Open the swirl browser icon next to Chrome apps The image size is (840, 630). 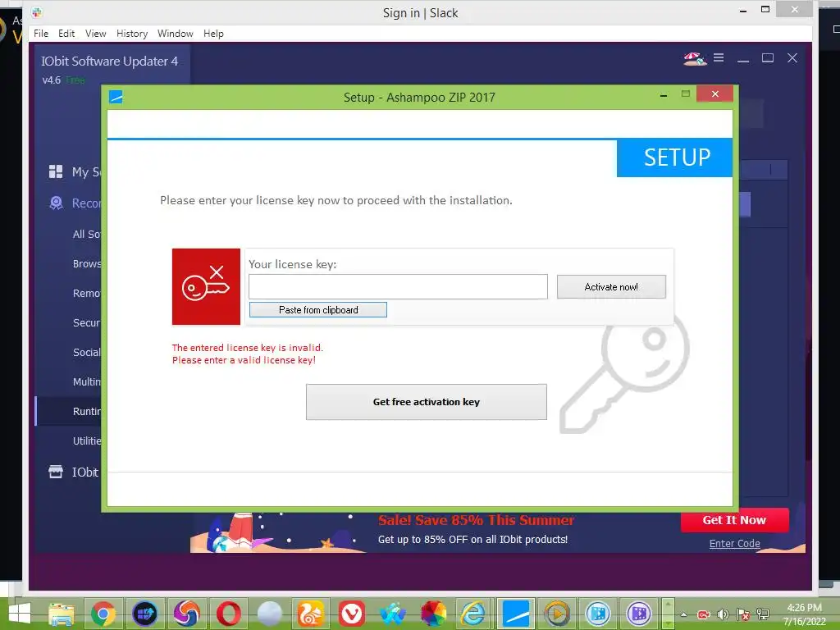coord(186,614)
